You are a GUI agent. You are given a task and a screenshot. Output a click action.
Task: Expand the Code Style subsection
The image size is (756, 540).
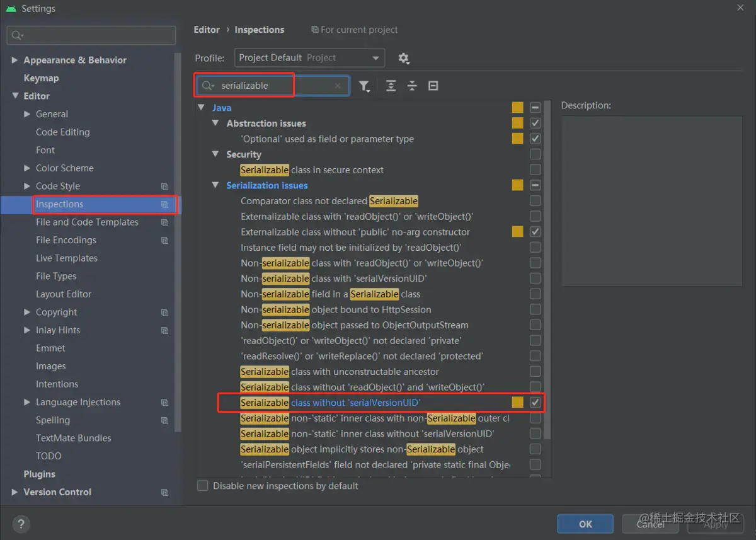point(27,187)
